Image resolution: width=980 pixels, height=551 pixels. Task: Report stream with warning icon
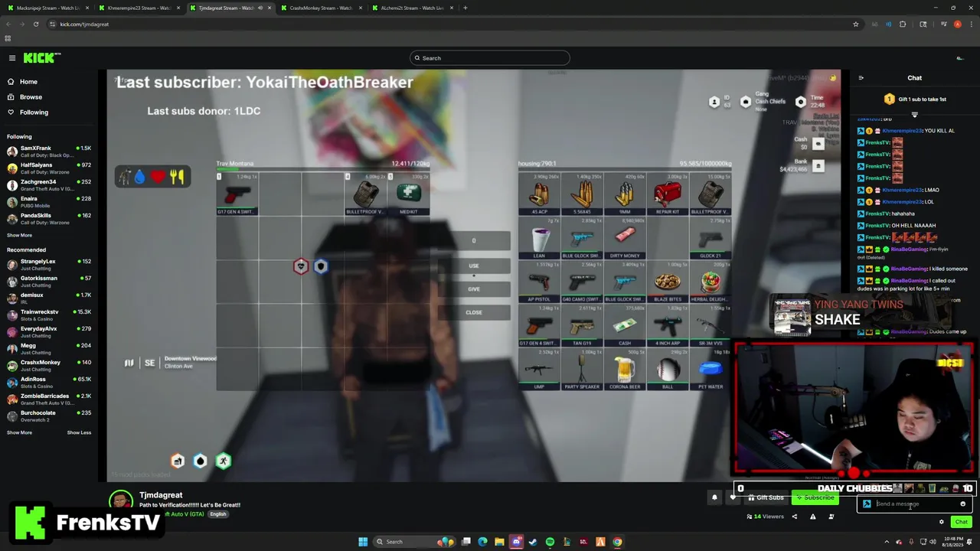[x=812, y=517]
